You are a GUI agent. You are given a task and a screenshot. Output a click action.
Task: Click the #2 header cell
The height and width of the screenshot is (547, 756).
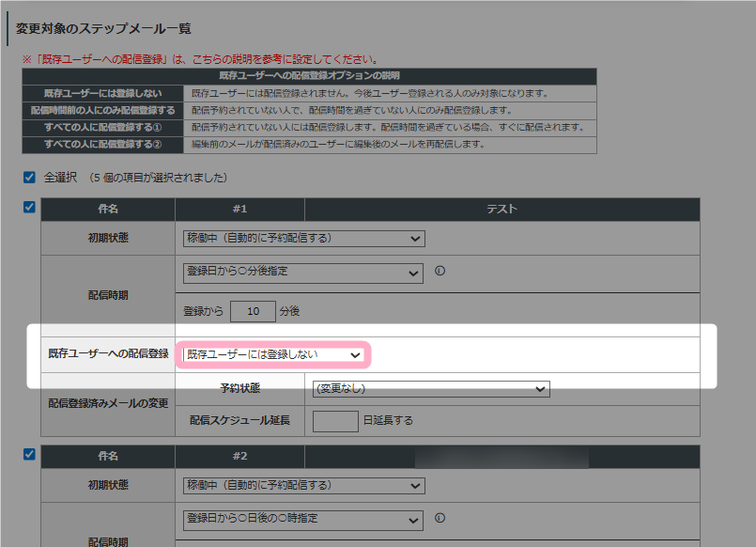coord(239,457)
